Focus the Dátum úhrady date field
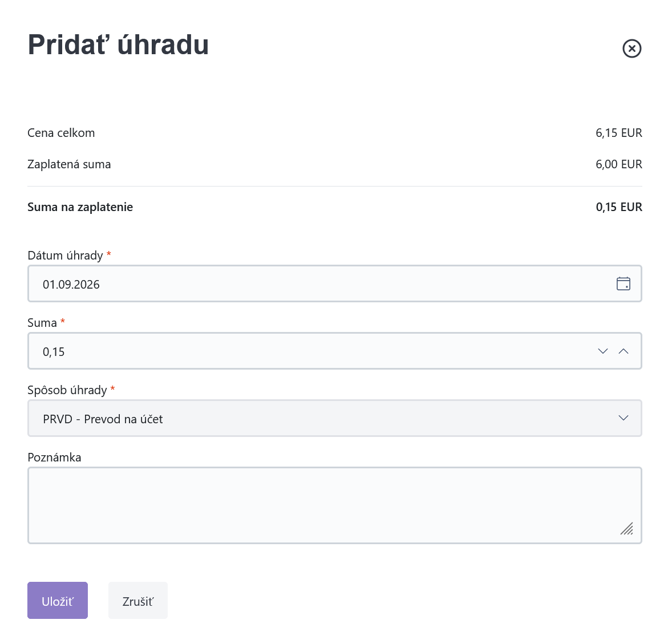668x644 pixels. 335,283
